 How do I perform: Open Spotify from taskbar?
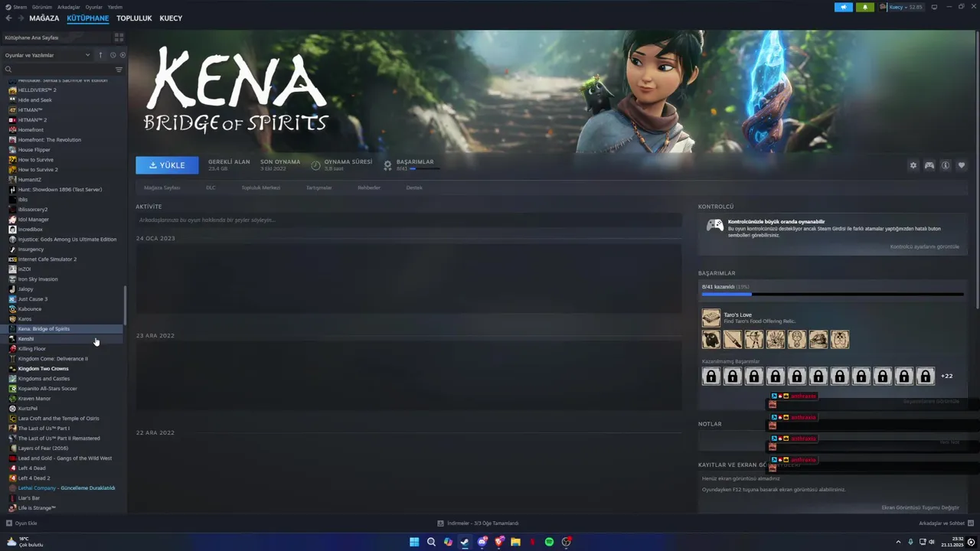[x=549, y=542]
